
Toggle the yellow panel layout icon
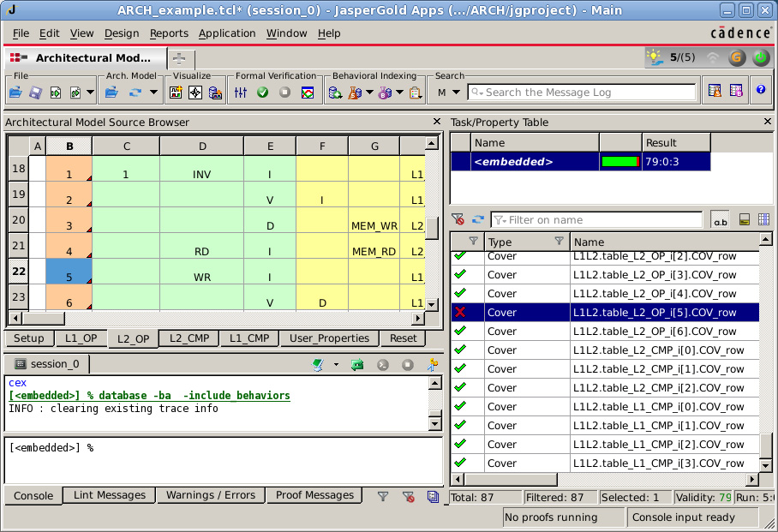tap(745, 220)
